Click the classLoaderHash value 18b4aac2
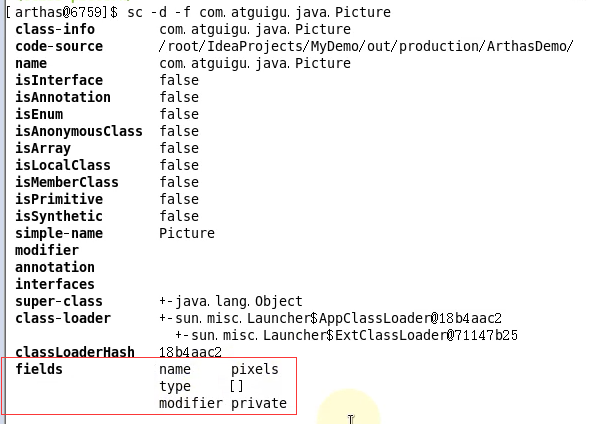 (190, 352)
